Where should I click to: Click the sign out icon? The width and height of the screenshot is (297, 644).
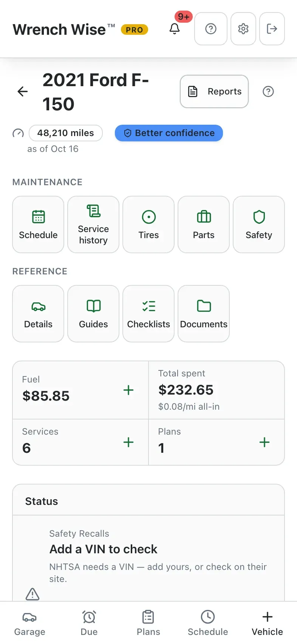pos(272,29)
